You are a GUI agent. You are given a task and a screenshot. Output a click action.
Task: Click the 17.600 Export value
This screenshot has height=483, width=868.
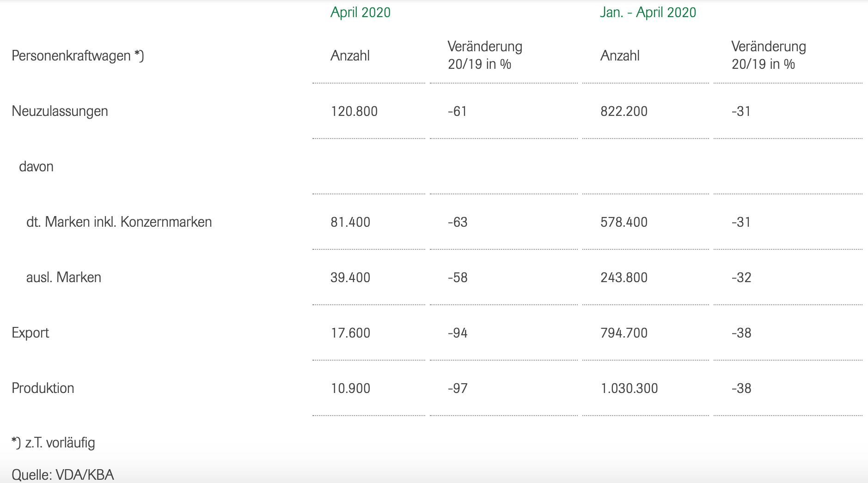click(350, 333)
